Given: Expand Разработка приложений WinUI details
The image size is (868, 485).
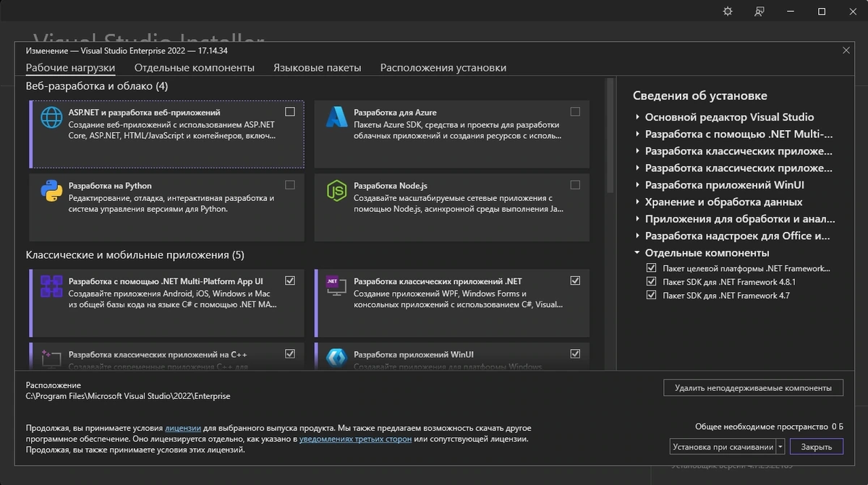Looking at the screenshot, I should point(638,185).
